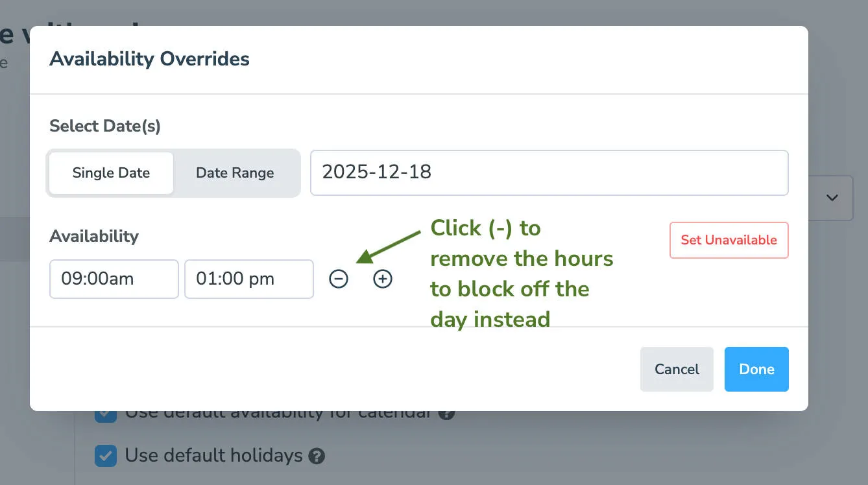Select the 09:00am start time field
868x485 pixels.
[114, 279]
